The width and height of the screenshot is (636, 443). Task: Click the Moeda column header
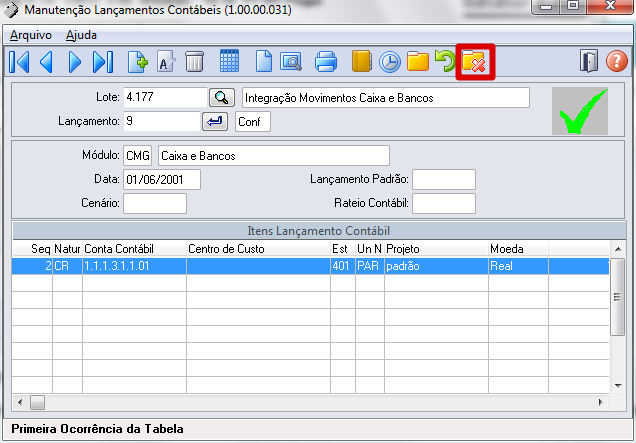click(x=518, y=249)
